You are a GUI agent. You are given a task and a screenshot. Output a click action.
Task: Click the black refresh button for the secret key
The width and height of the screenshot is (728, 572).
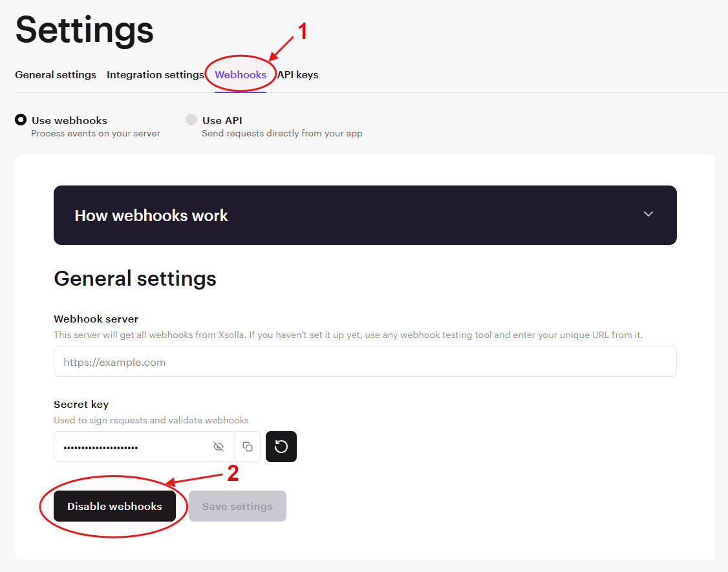281,446
